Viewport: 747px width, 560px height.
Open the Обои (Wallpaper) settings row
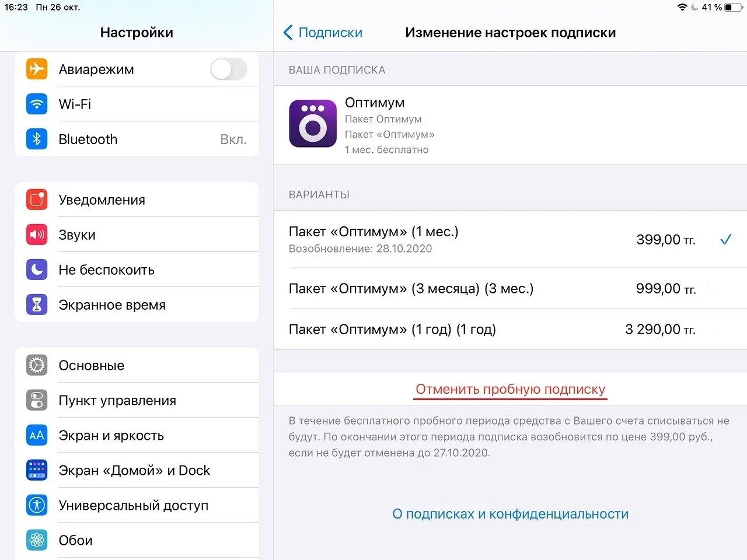[x=76, y=540]
